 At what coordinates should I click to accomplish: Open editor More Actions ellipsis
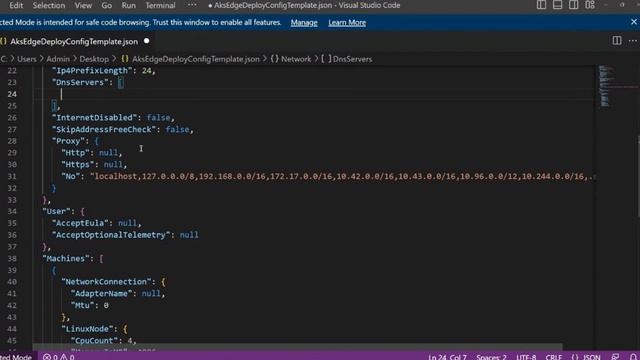pos(633,41)
